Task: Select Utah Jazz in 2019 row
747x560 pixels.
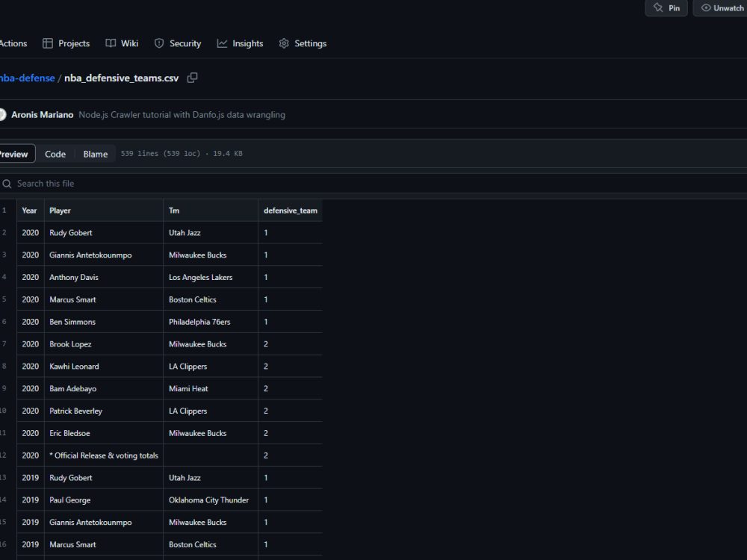Action: click(x=211, y=478)
